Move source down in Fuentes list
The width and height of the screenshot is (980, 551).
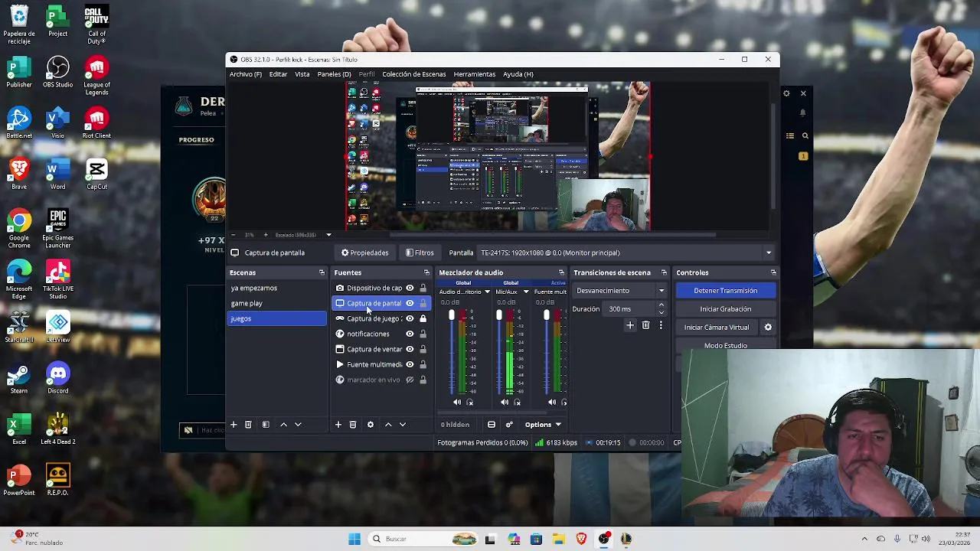click(403, 425)
